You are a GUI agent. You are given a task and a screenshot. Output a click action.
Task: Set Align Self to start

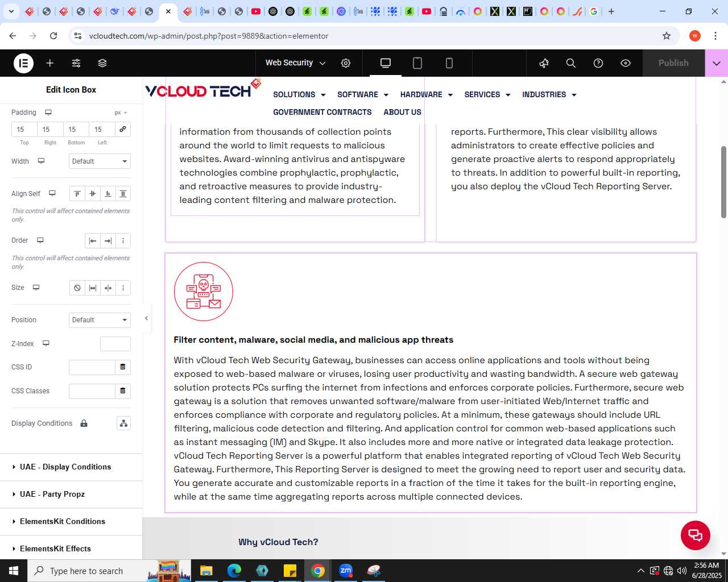[77, 194]
